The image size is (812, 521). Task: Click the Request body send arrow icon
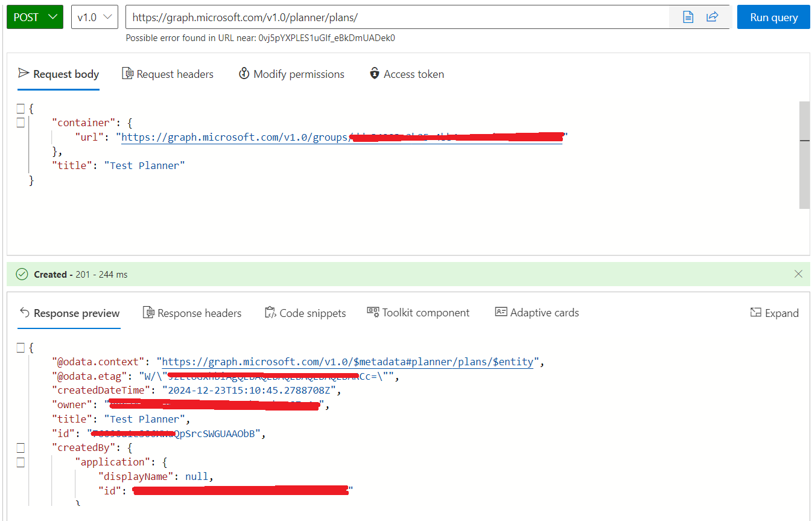(24, 73)
